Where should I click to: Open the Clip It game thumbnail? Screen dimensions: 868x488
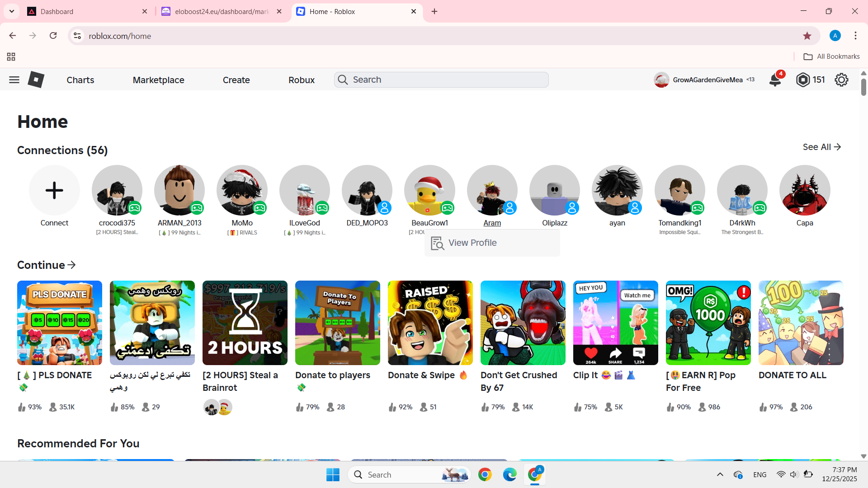616,323
